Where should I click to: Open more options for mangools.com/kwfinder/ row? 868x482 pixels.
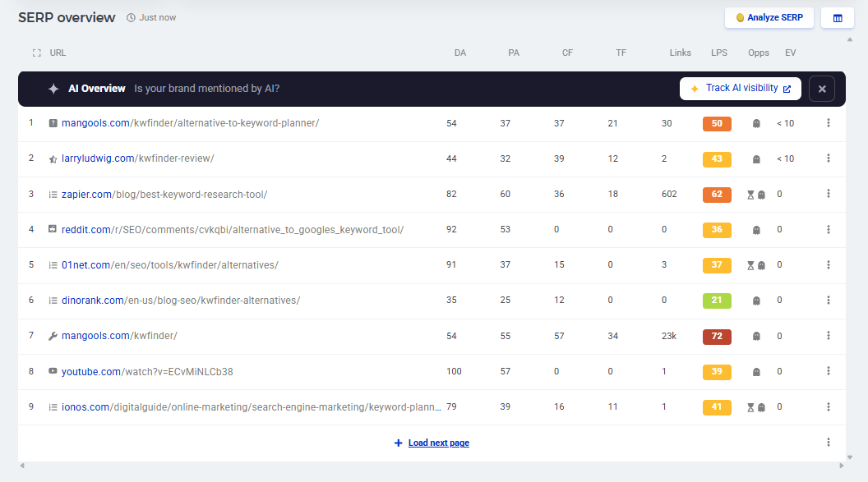(829, 336)
